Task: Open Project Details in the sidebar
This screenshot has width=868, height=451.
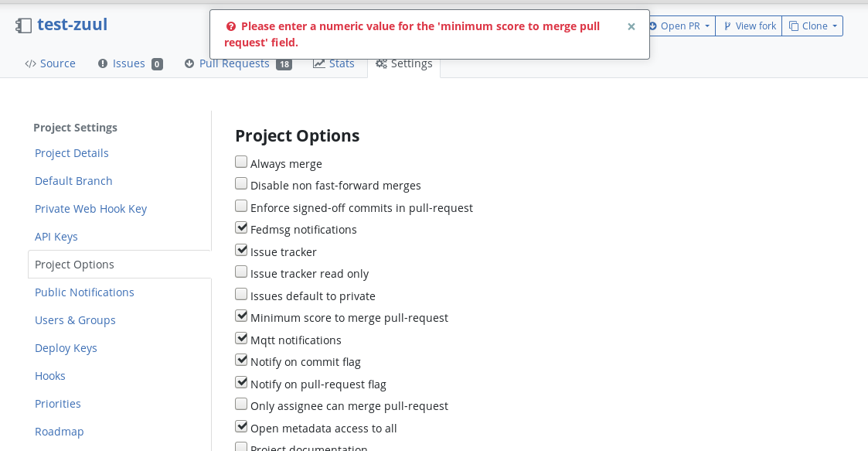Action: pos(71,153)
